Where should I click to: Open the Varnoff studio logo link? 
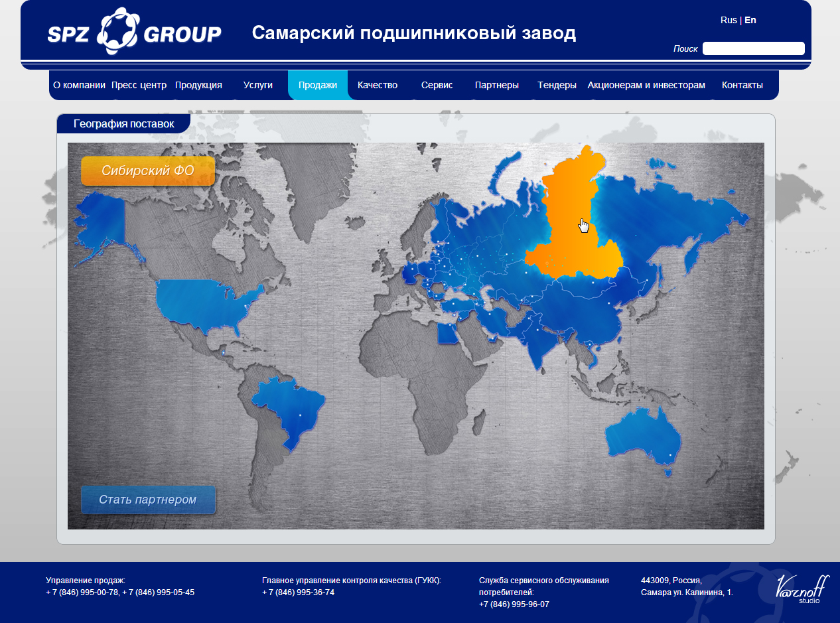tap(802, 588)
